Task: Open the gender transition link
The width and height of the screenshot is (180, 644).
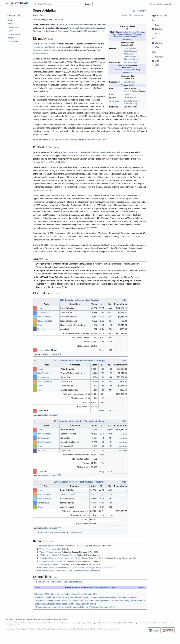Action: 77,533
